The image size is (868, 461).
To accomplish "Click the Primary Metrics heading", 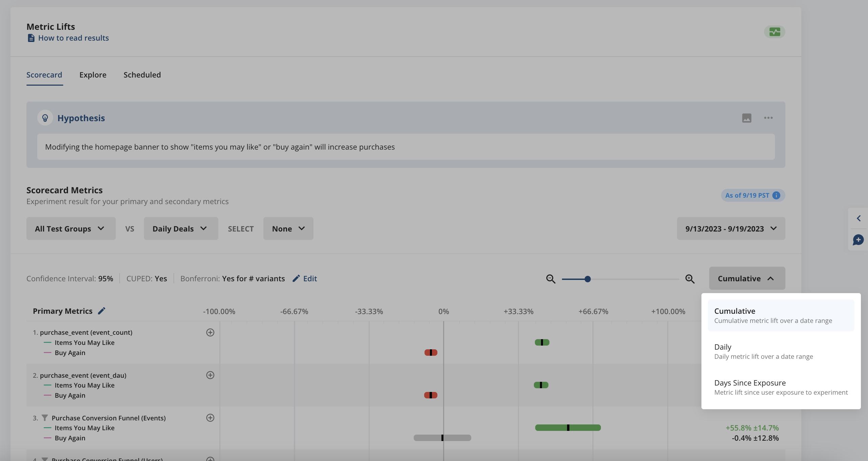I will (63, 311).
